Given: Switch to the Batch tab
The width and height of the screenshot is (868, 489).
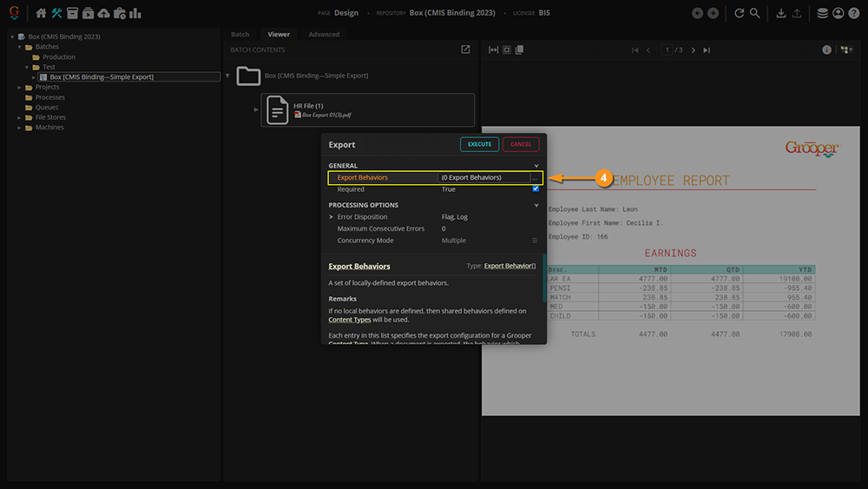Looking at the screenshot, I should pyautogui.click(x=240, y=35).
